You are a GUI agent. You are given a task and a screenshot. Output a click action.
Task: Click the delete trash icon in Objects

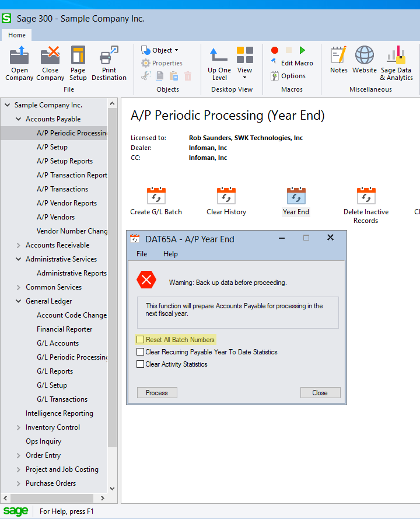click(187, 76)
